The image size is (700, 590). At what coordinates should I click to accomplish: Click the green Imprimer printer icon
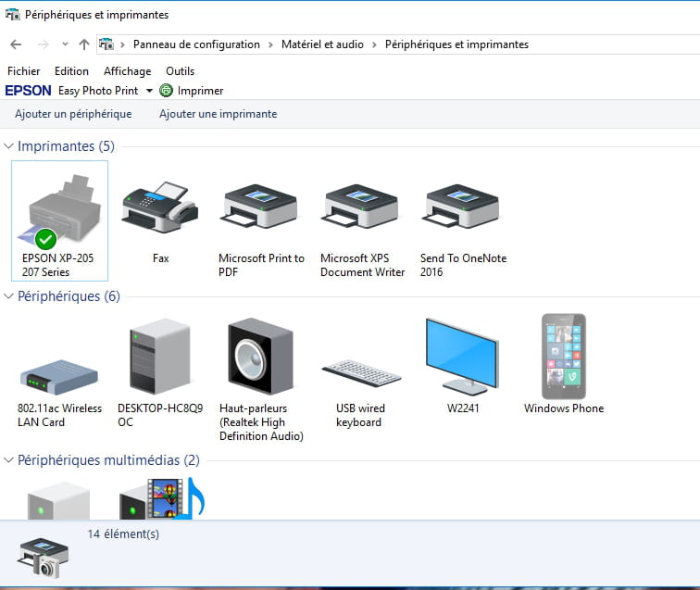166,91
